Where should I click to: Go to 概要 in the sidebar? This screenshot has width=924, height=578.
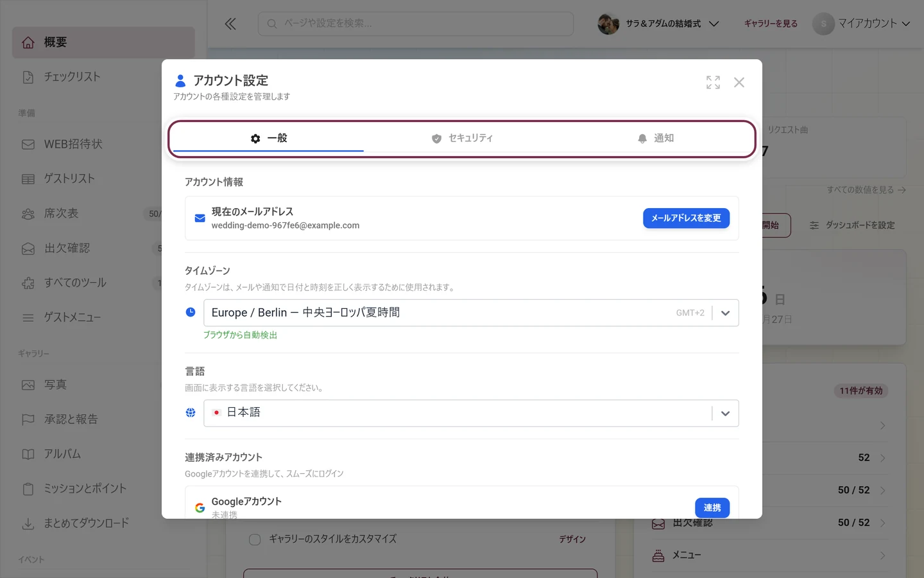(103, 42)
